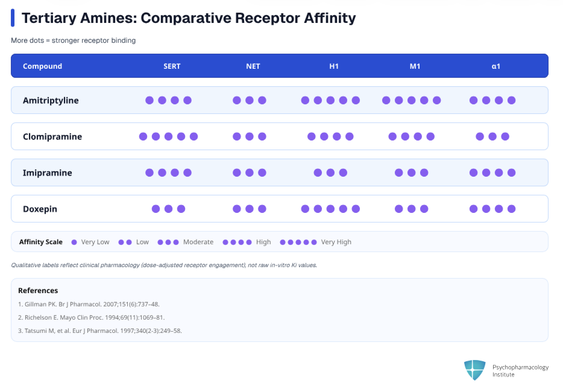Select the Compound column header
Image resolution: width=563 pixels, height=392 pixels.
pos(42,66)
